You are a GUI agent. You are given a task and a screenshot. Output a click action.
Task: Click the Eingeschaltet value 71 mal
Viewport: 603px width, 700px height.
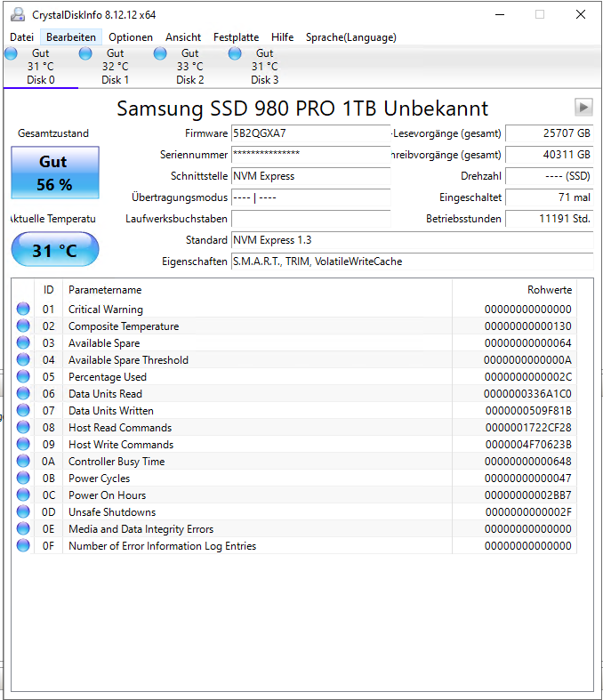(550, 197)
